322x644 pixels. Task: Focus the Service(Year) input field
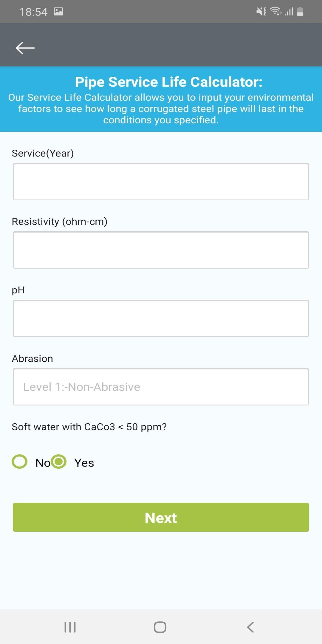pyautogui.click(x=161, y=182)
